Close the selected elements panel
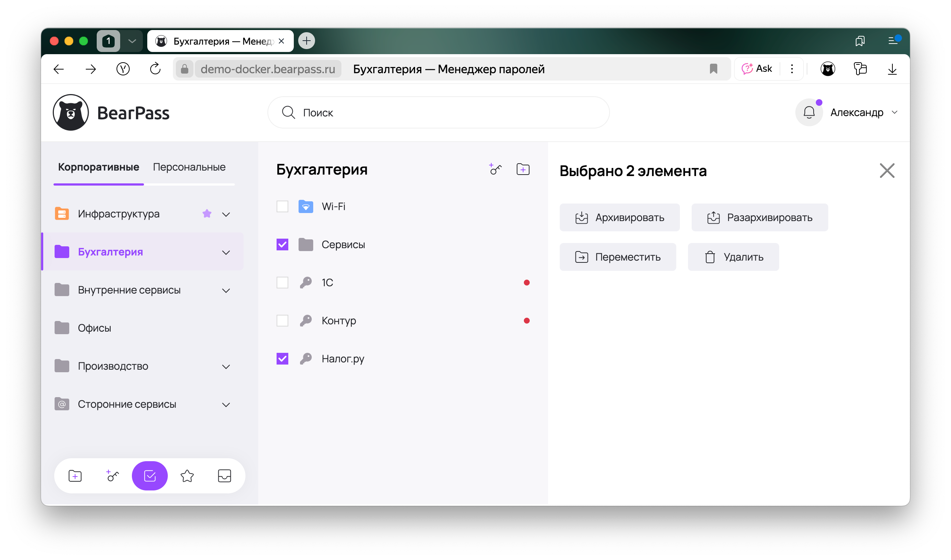Viewport: 951px width, 560px height. tap(887, 171)
